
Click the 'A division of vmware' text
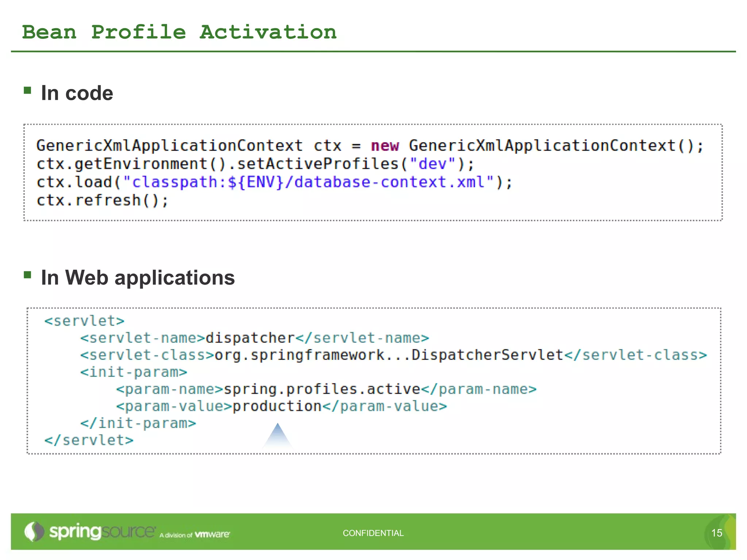pyautogui.click(x=195, y=535)
